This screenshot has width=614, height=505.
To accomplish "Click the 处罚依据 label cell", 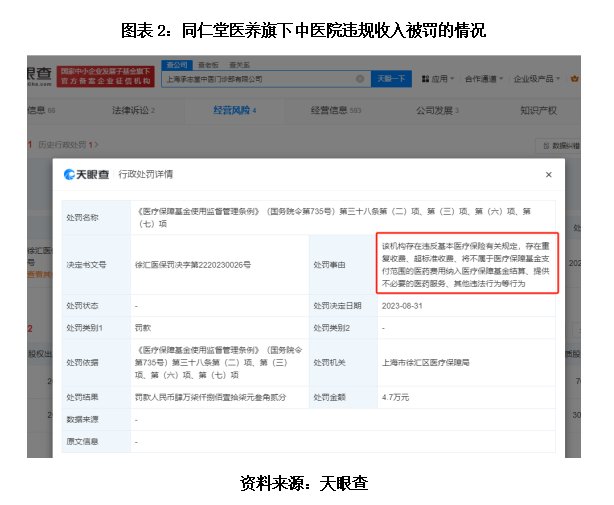I will pyautogui.click(x=96, y=363).
